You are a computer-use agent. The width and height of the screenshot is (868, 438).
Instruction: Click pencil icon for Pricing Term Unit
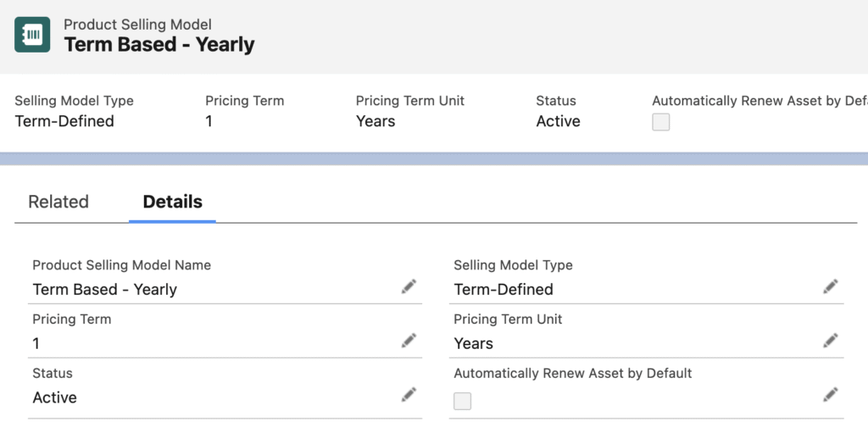830,341
